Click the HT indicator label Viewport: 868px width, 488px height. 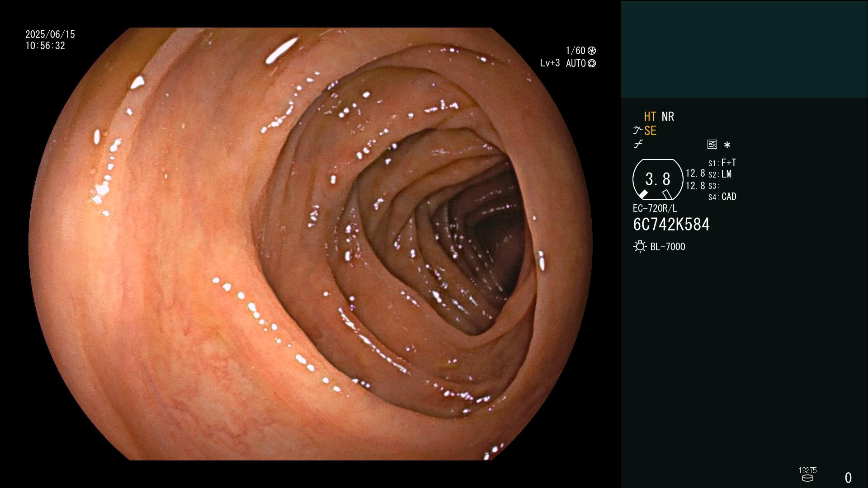coord(650,117)
